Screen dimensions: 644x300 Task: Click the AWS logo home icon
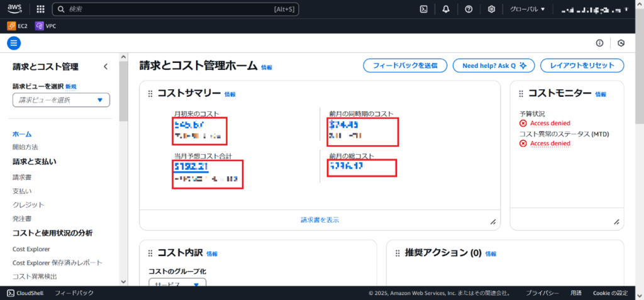click(16, 9)
